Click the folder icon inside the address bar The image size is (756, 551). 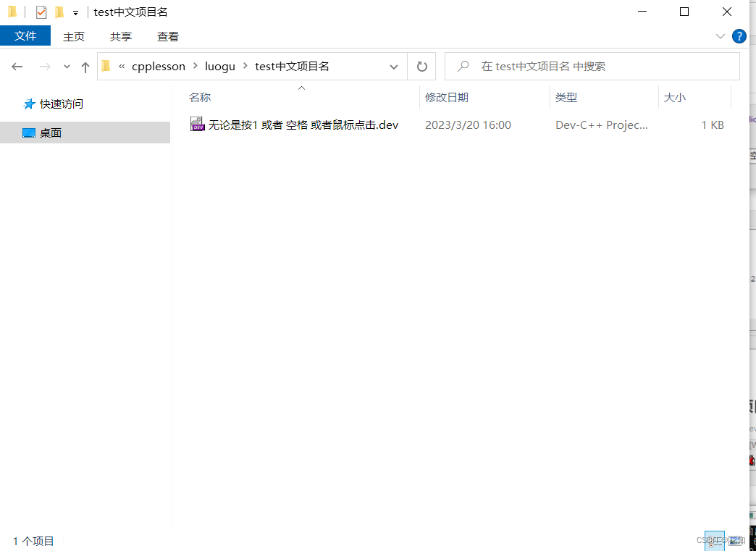pyautogui.click(x=106, y=66)
